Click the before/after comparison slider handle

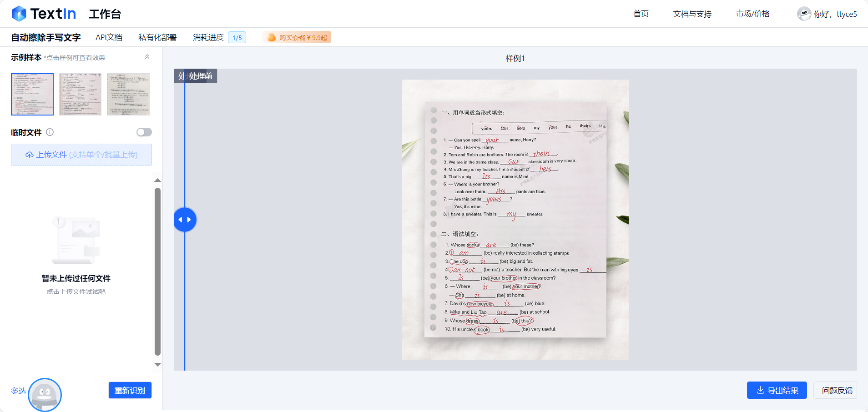(x=185, y=220)
